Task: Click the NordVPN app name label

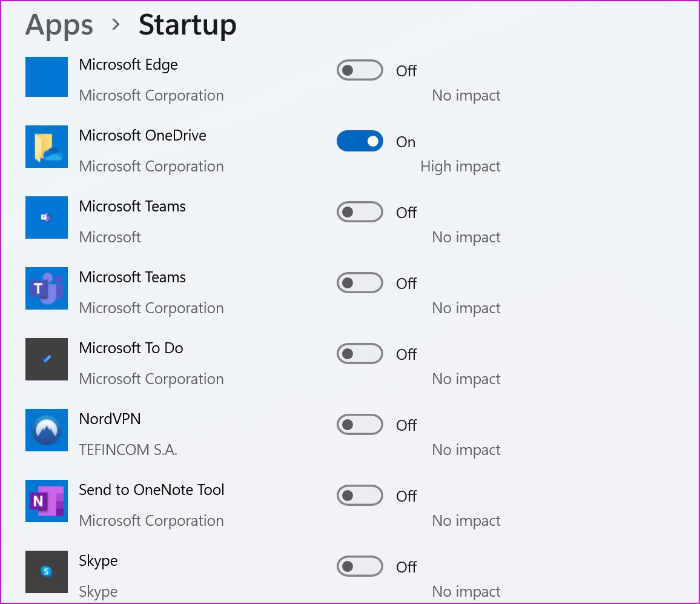Action: coord(110,419)
